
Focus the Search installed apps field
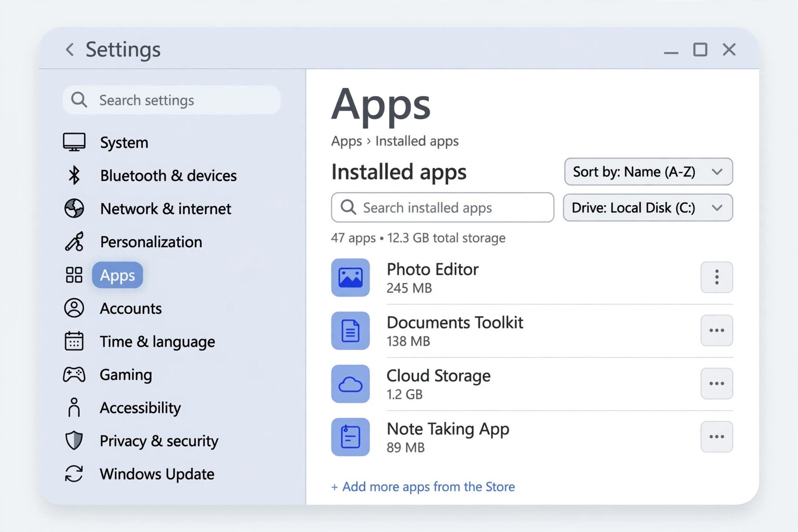click(442, 207)
